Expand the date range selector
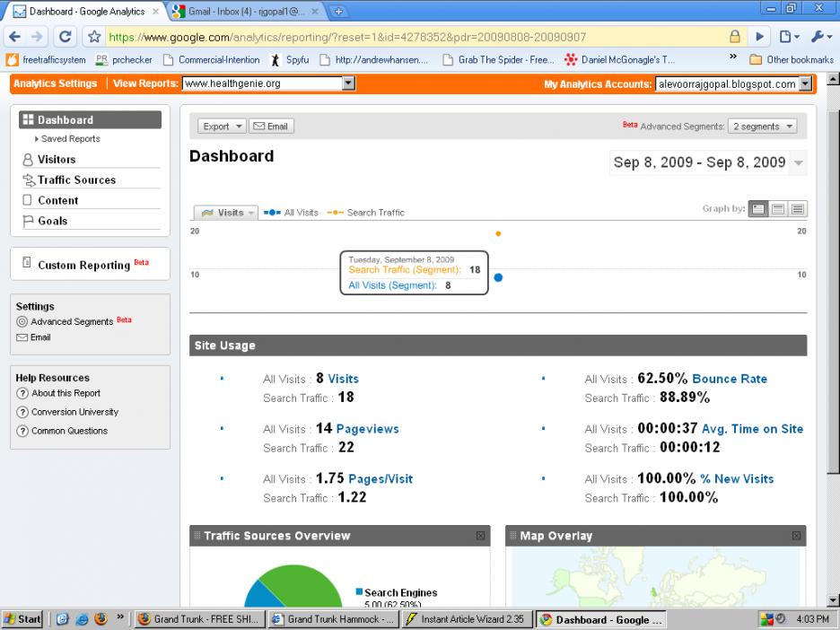This screenshot has height=630, width=840. [x=798, y=162]
